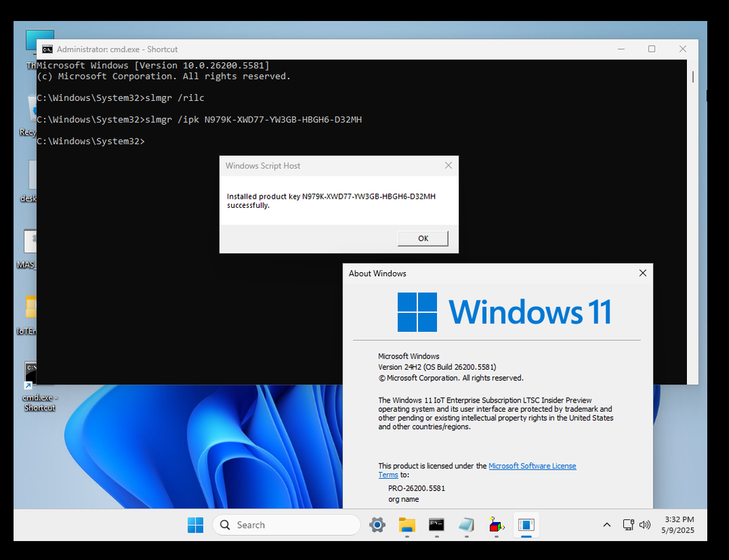Click the Windows 11 logo in About dialog
Screen dimensions: 729x560
pos(504,311)
